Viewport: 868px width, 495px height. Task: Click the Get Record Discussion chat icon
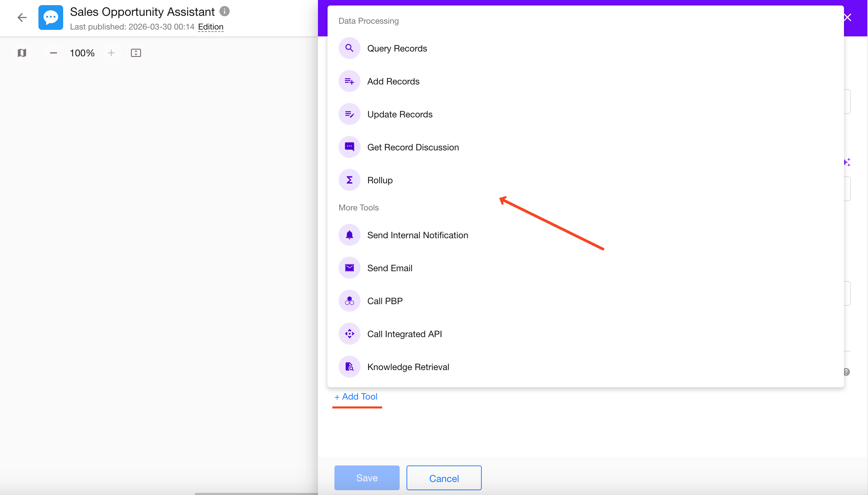[349, 147]
